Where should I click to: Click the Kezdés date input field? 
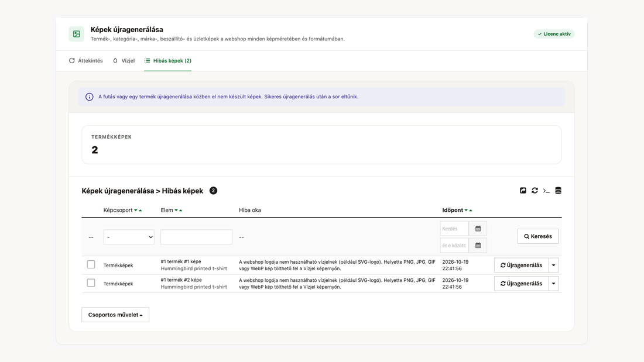pyautogui.click(x=455, y=229)
